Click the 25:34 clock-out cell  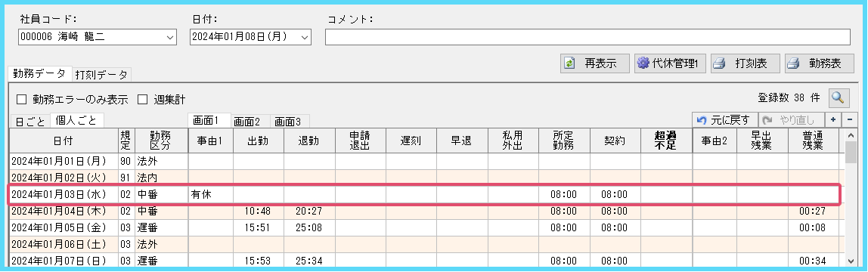tap(309, 260)
